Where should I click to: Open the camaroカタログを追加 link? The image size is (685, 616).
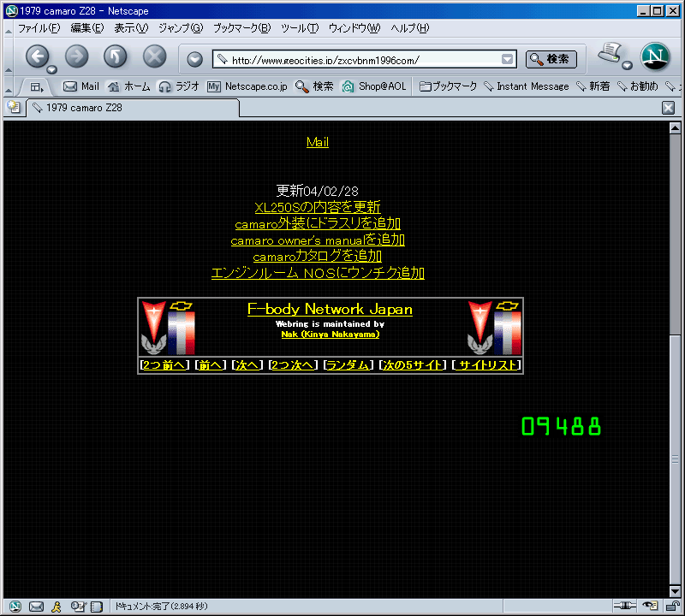pyautogui.click(x=318, y=257)
